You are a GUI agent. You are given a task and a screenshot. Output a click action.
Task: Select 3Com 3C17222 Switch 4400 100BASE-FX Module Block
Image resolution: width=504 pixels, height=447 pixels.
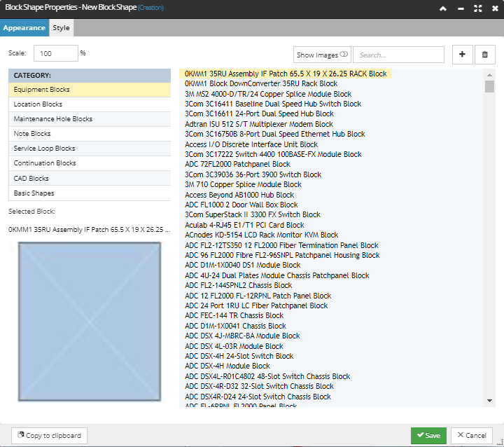pyautogui.click(x=273, y=154)
